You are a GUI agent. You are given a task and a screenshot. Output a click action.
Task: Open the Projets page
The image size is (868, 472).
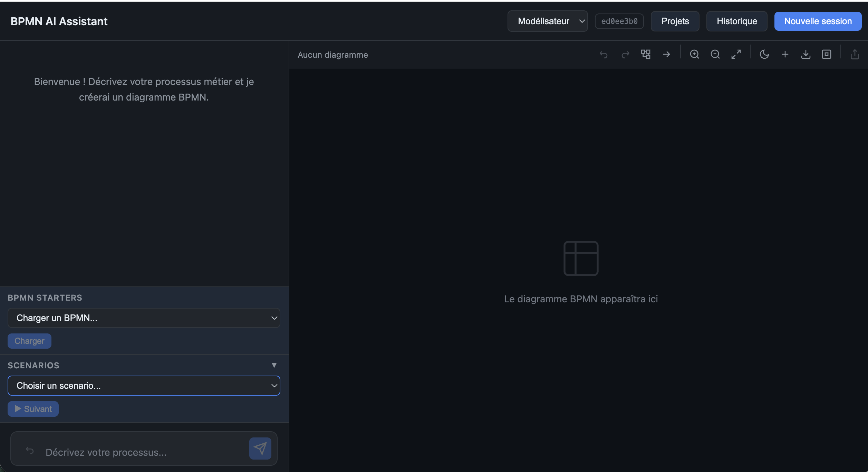[675, 21]
